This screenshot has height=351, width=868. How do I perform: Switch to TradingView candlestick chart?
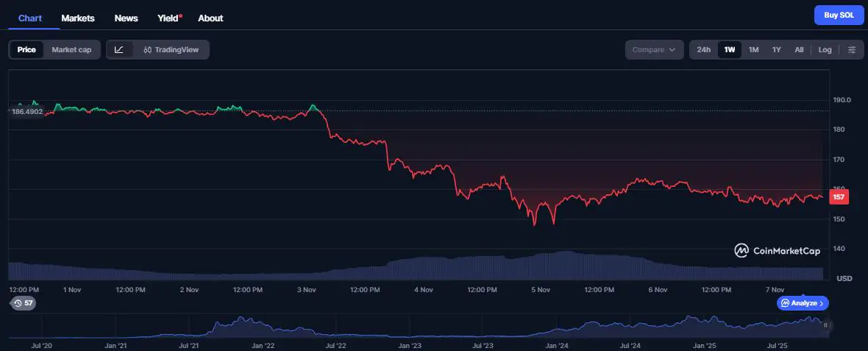(x=171, y=50)
